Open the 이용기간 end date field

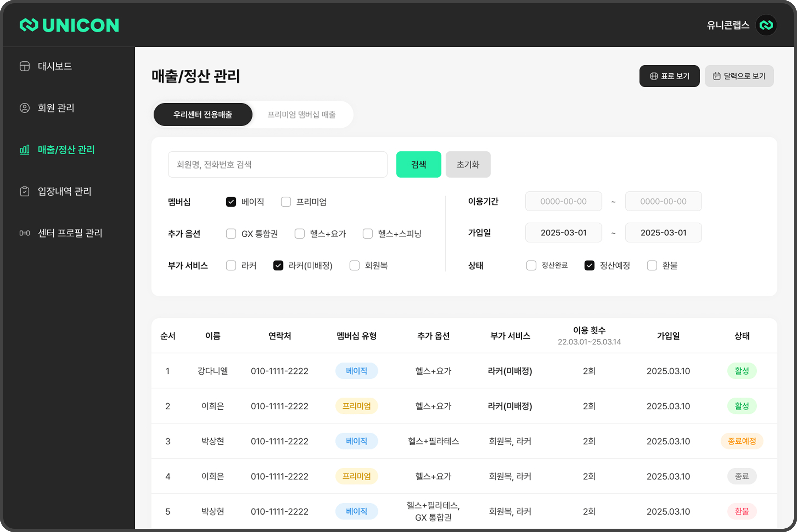(663, 201)
